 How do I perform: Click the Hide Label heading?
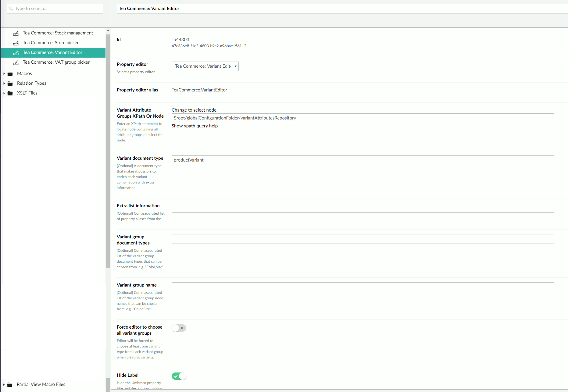pos(127,375)
